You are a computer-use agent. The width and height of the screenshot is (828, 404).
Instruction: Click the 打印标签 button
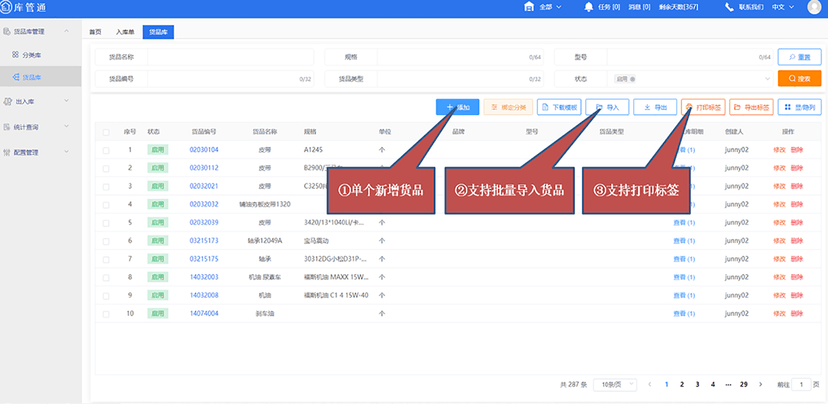[x=703, y=107]
